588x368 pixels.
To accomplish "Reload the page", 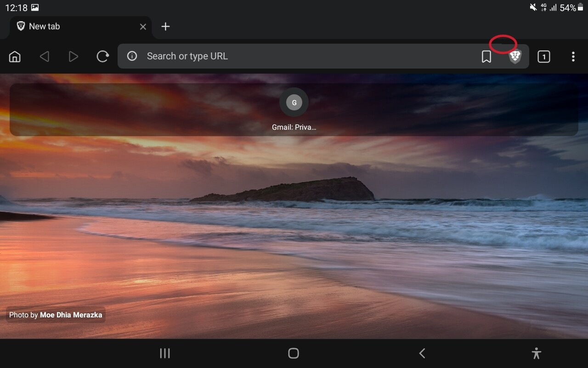I will pos(103,57).
